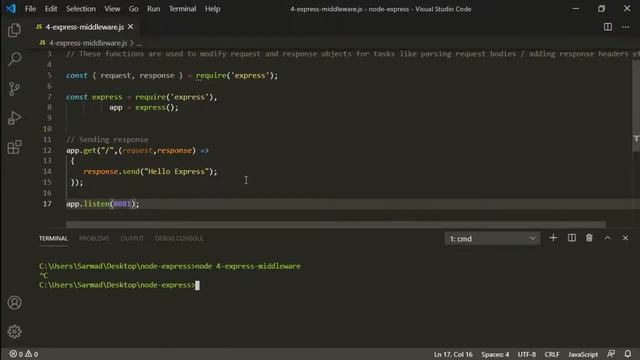
Task: Open the Go menu
Action: click(133, 9)
